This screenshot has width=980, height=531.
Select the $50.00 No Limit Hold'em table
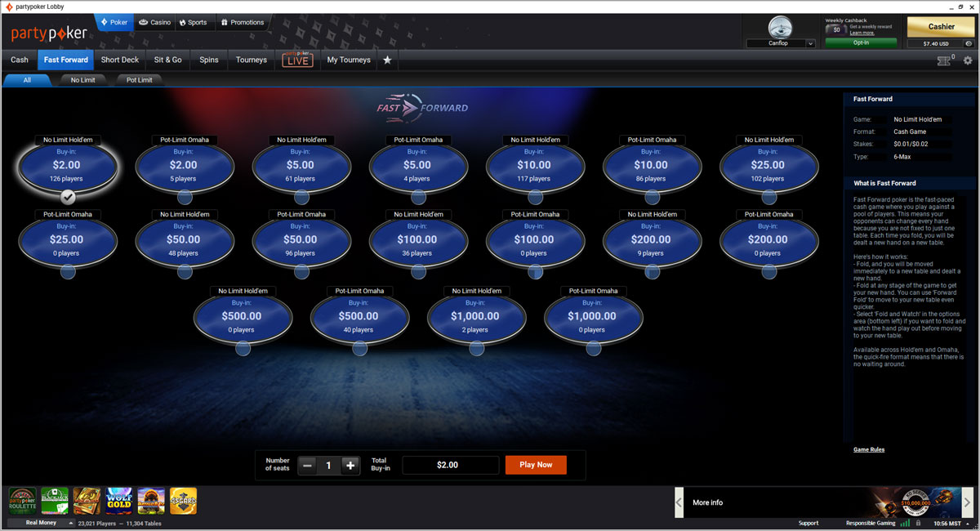184,240
